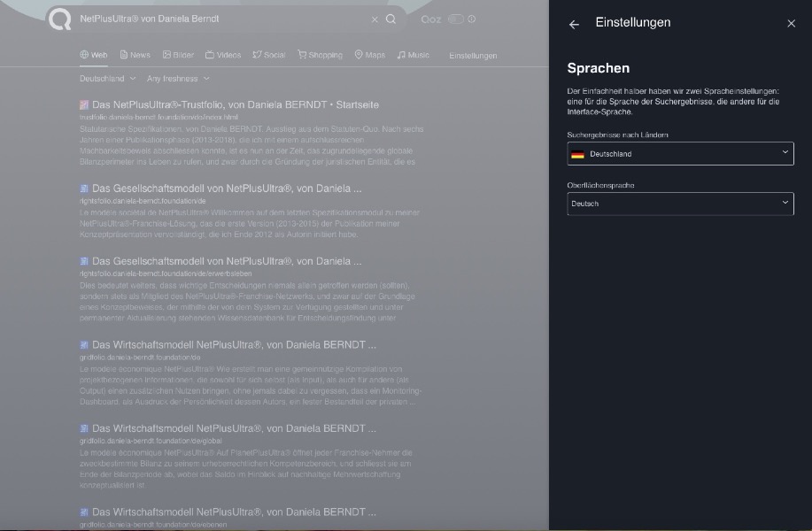
Task: Toggle the Qoz switch
Action: [x=456, y=19]
